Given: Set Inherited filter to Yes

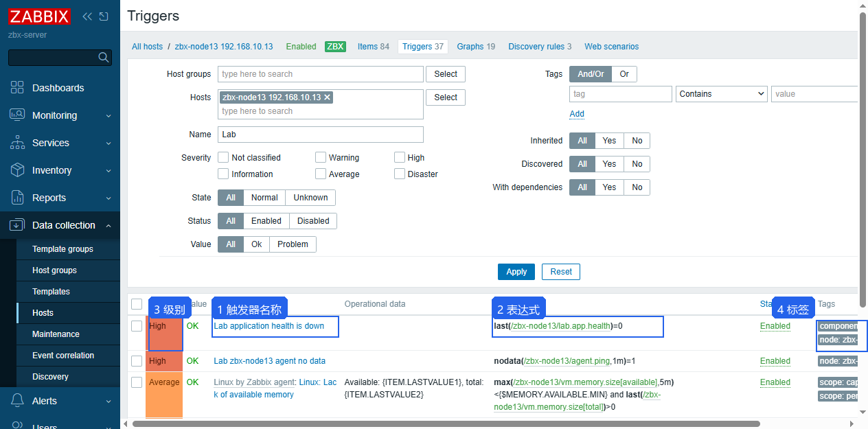Looking at the screenshot, I should click(x=609, y=141).
